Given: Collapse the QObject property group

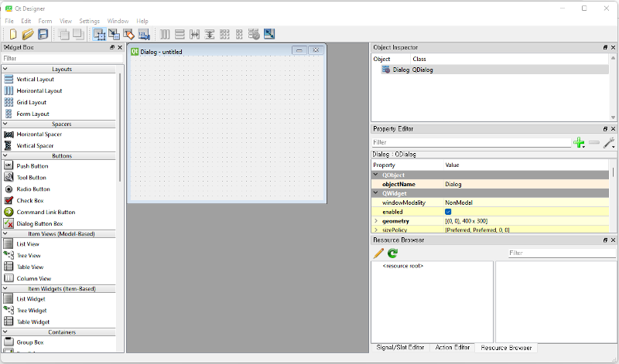Looking at the screenshot, I should tap(376, 175).
